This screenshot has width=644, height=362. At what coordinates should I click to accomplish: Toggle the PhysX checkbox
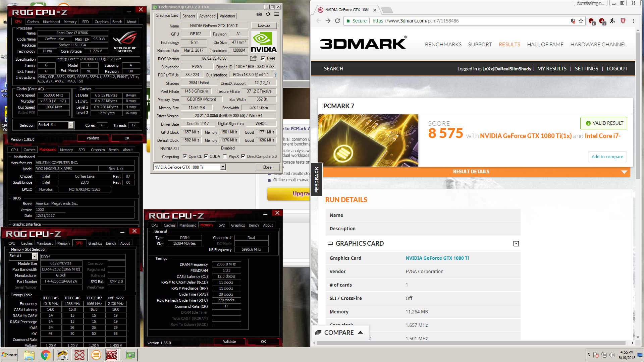[225, 157]
